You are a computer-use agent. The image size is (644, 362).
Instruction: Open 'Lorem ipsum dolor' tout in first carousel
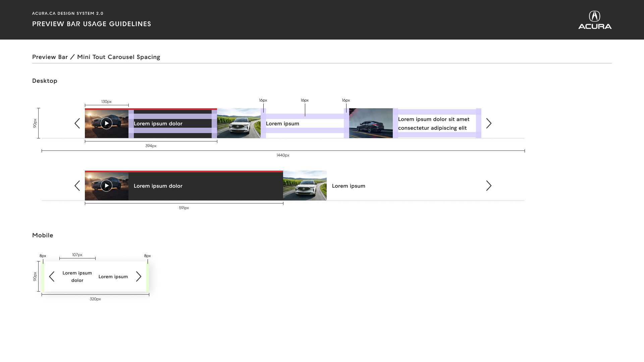click(158, 124)
